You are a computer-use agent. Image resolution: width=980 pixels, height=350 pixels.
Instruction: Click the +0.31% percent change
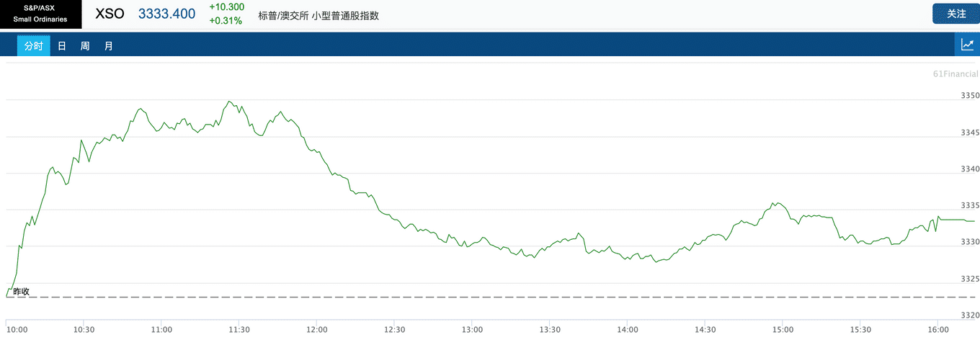(226, 20)
